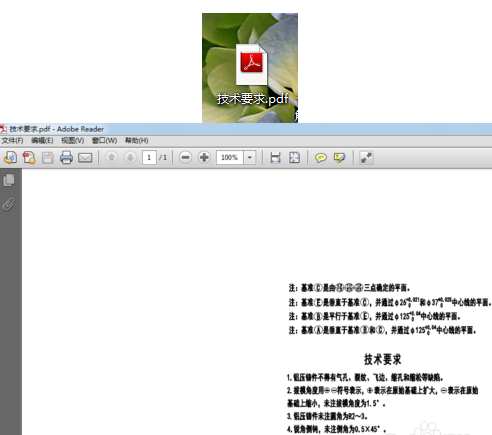The height and width of the screenshot is (435, 492).
Task: Click the 100% zoom value field
Action: [x=230, y=157]
